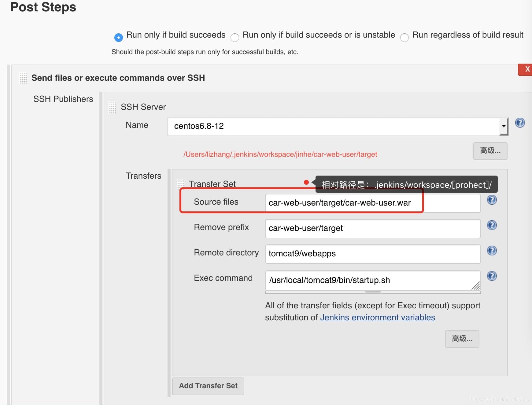532x405 pixels.
Task: Open Jenkins environment variables link
Action: pyautogui.click(x=377, y=318)
